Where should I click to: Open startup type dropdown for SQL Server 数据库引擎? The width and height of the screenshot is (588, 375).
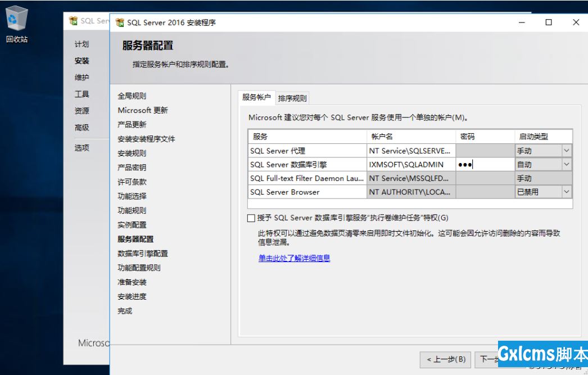tap(567, 164)
